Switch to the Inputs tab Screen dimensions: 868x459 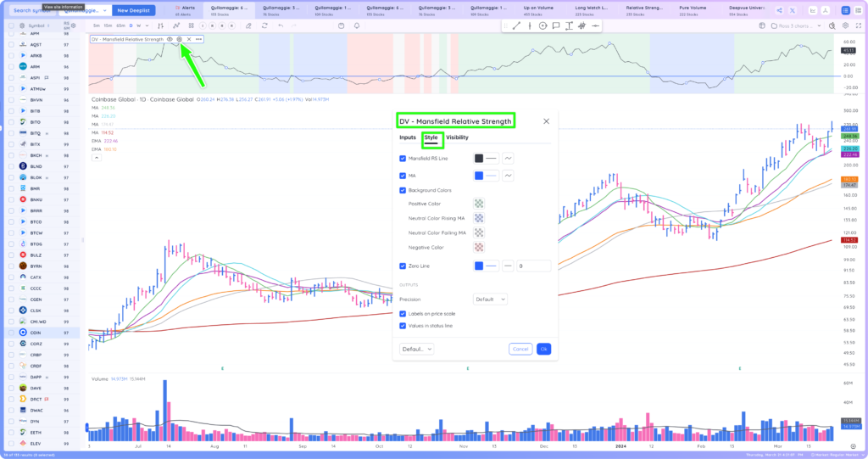click(408, 137)
